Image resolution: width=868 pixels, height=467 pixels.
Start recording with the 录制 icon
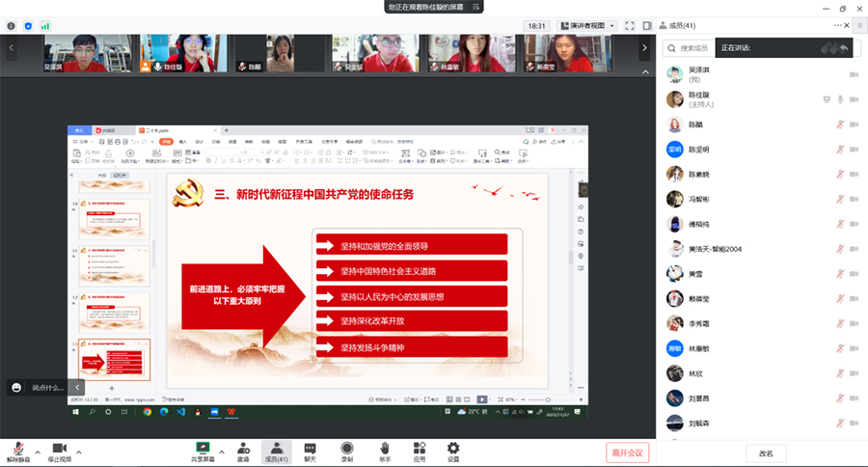(x=346, y=449)
